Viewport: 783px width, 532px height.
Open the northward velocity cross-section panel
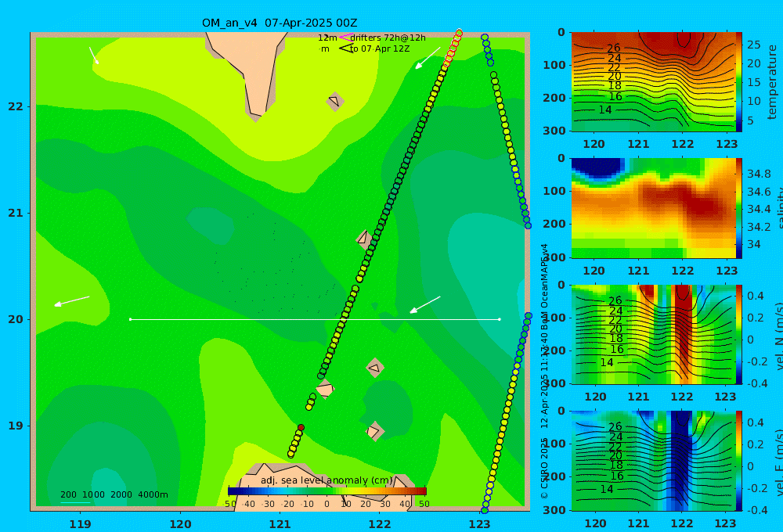[653, 334]
